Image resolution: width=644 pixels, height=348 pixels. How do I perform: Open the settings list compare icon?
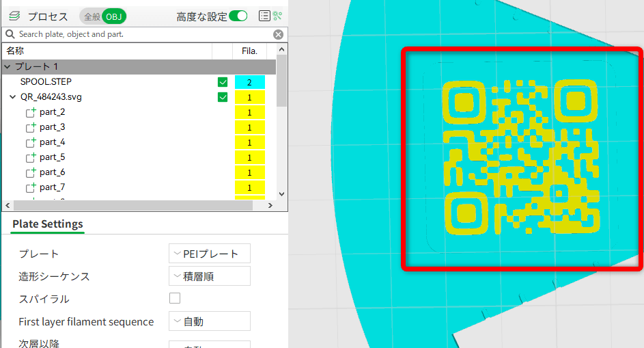(x=264, y=16)
